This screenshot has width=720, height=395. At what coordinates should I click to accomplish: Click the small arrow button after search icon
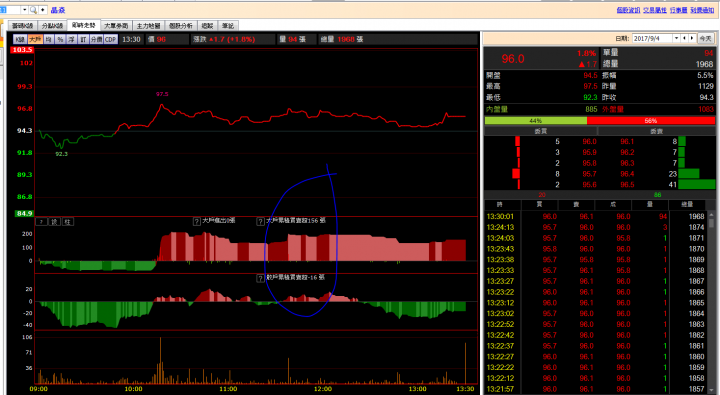(43, 10)
